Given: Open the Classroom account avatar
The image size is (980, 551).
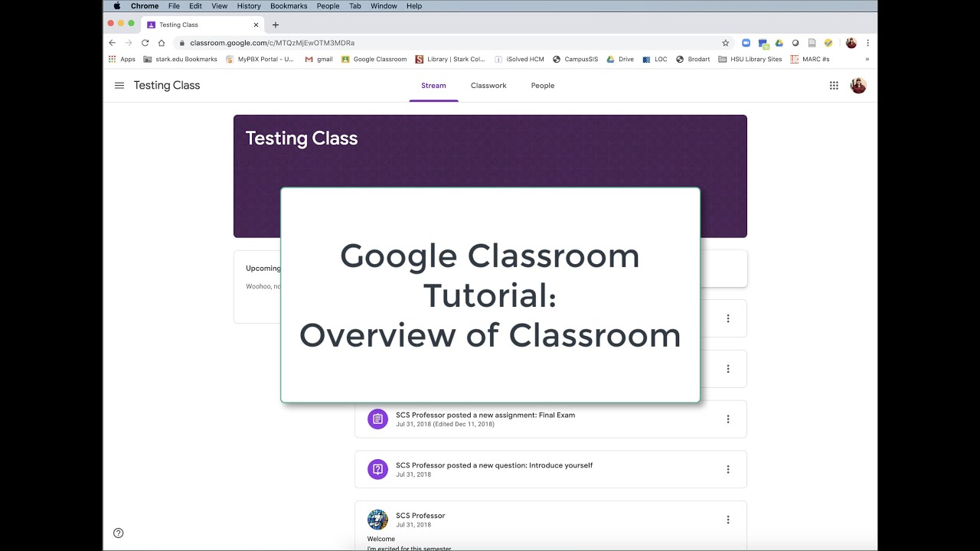Looking at the screenshot, I should tap(858, 86).
